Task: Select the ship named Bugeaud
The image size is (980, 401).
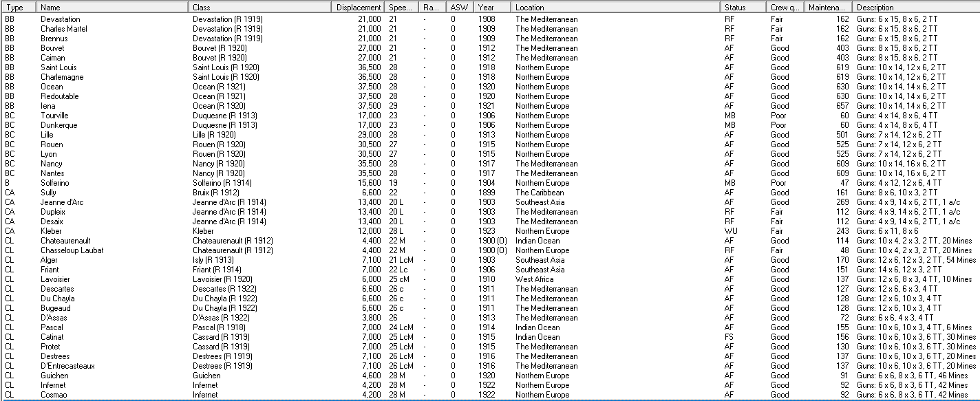Action: [x=55, y=308]
